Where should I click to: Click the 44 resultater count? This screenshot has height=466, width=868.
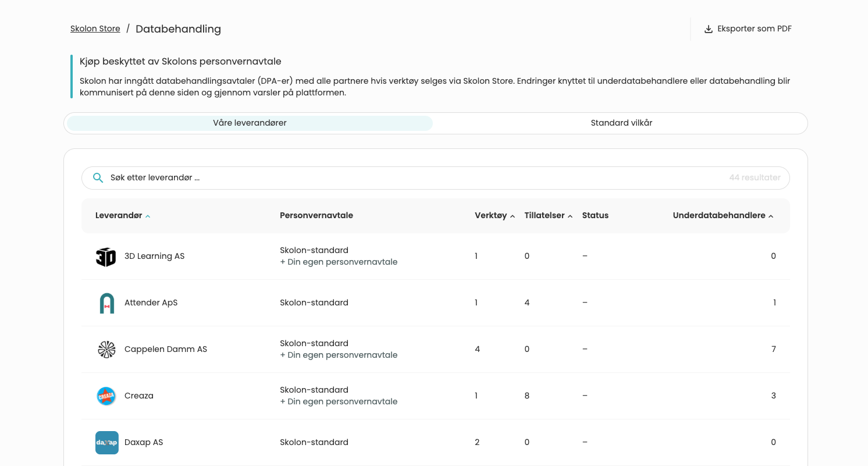(x=755, y=178)
